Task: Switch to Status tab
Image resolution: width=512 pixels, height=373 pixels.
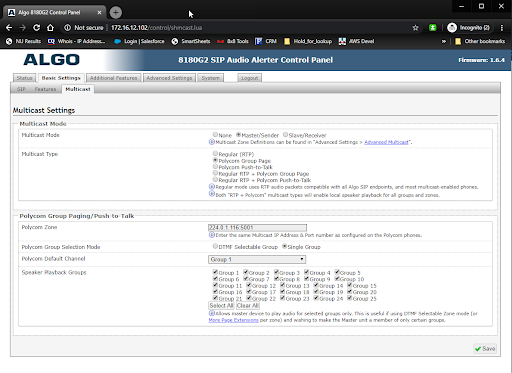Action: [x=24, y=78]
